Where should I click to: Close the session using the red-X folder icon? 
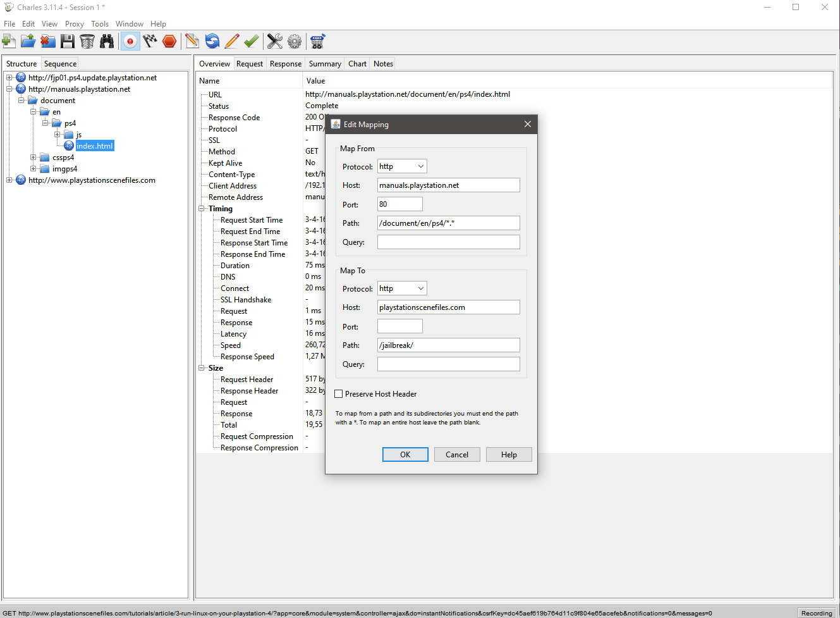pos(48,42)
